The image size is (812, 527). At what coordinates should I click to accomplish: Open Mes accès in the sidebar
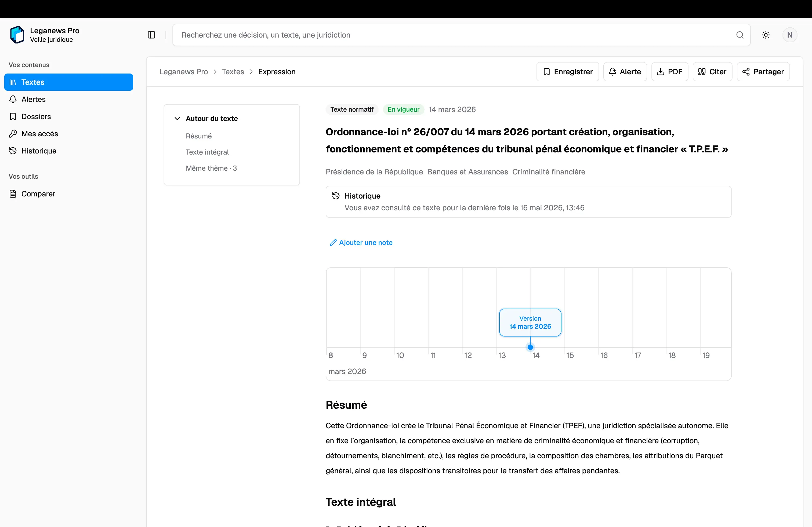click(x=68, y=134)
